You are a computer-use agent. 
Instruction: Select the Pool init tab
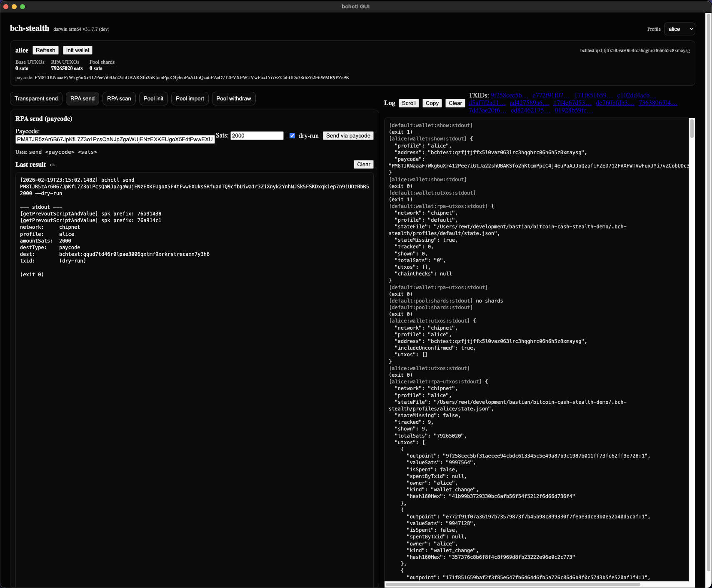[153, 99]
